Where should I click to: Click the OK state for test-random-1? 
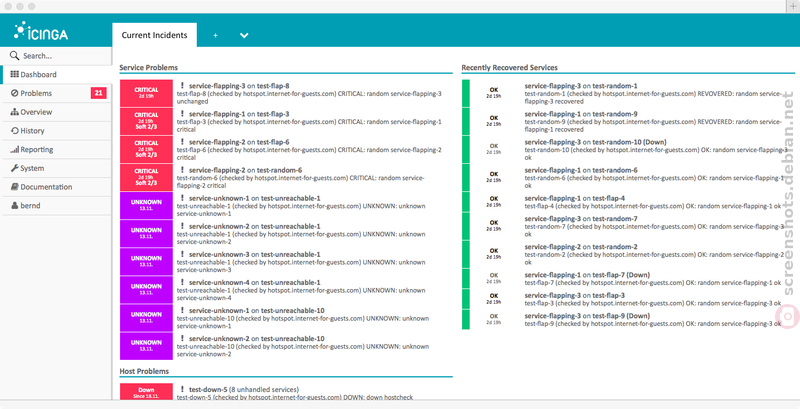pos(493,92)
